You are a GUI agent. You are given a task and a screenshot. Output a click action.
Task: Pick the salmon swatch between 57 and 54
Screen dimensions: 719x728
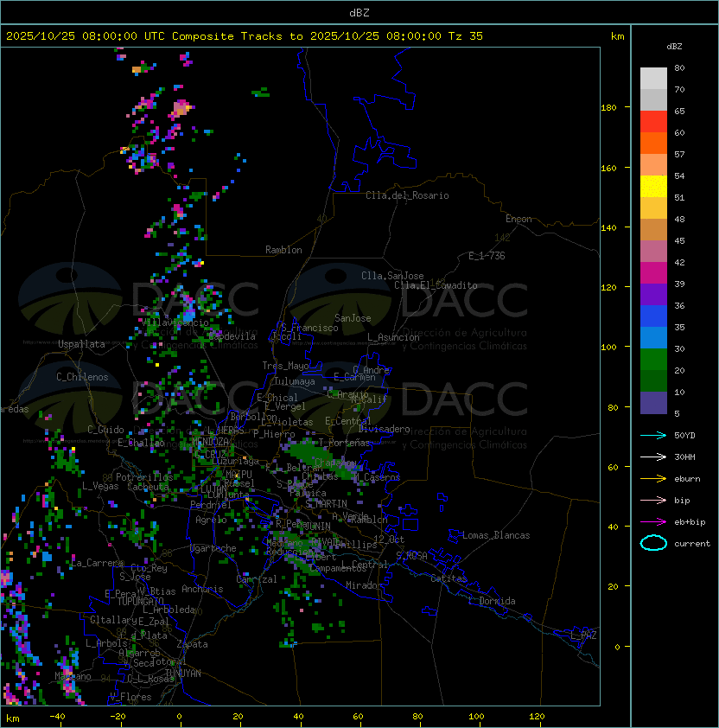pos(653,165)
